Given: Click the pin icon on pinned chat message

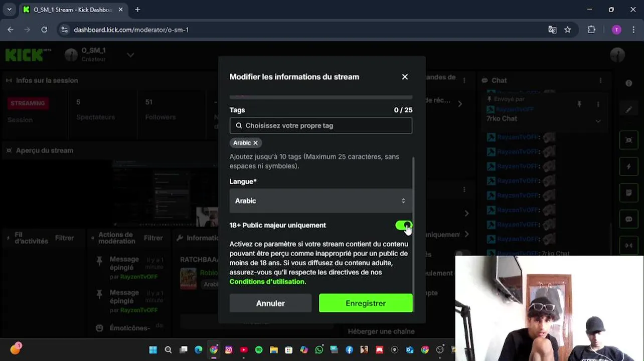Looking at the screenshot, I should (x=579, y=104).
